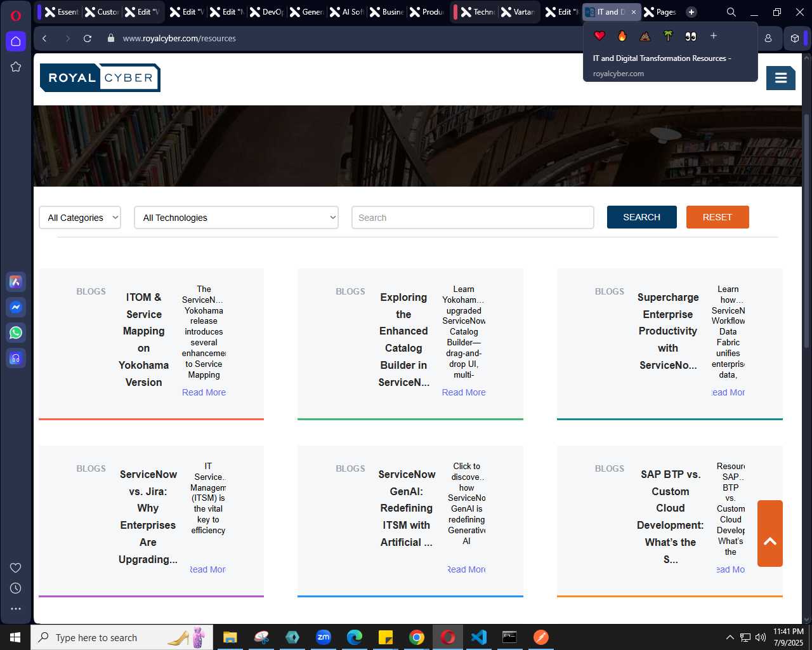
Task: Show hidden tray icons chevron
Action: tap(730, 637)
